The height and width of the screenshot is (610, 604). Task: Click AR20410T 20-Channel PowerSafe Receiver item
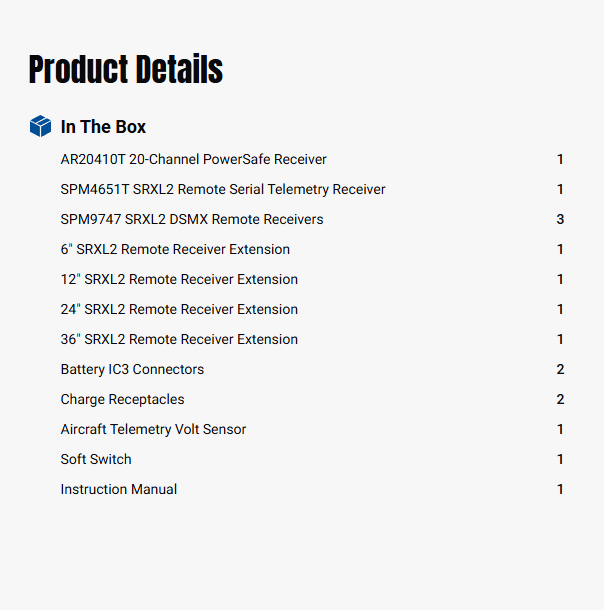pos(193,159)
